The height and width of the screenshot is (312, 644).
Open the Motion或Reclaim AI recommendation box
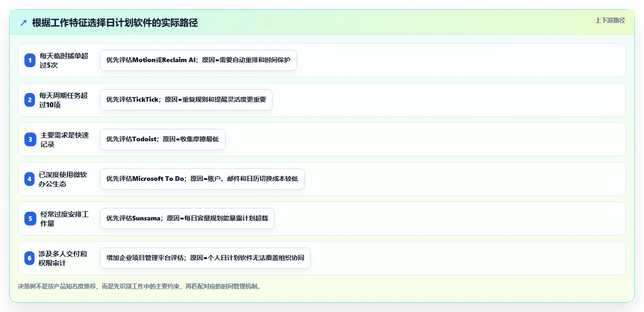coord(198,60)
